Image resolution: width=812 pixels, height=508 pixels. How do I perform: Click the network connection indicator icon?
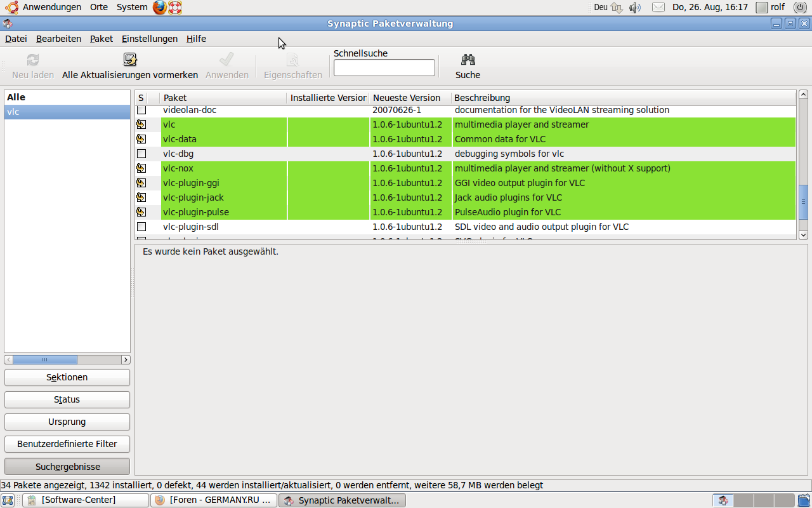pos(617,8)
